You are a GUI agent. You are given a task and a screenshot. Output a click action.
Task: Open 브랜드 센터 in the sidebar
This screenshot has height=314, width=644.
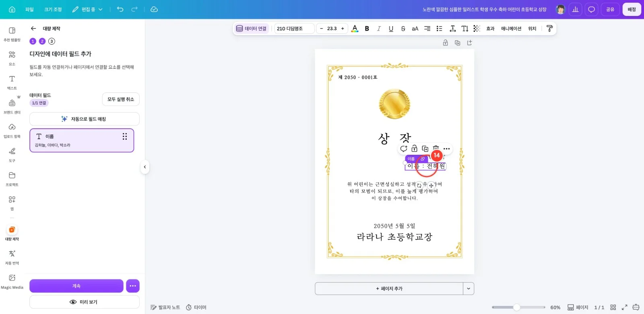(12, 106)
